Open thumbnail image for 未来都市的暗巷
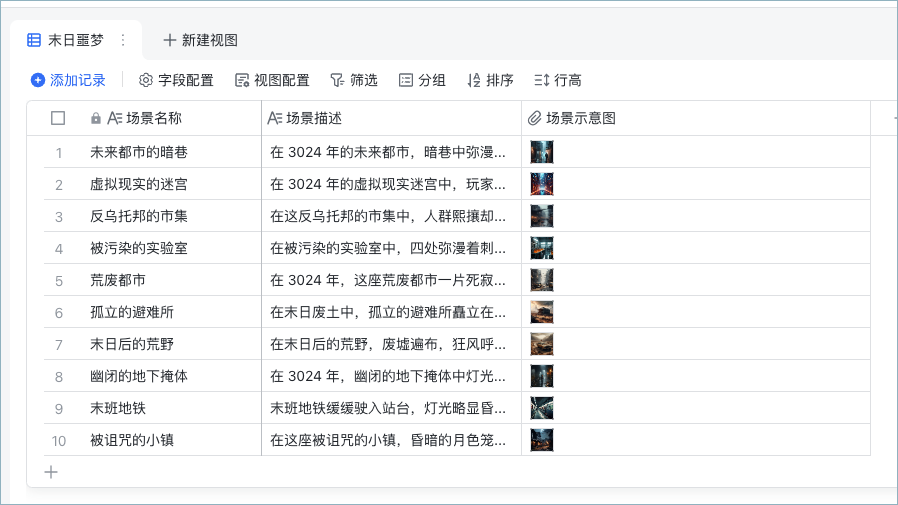Screen dimensions: 898x505 542,152
